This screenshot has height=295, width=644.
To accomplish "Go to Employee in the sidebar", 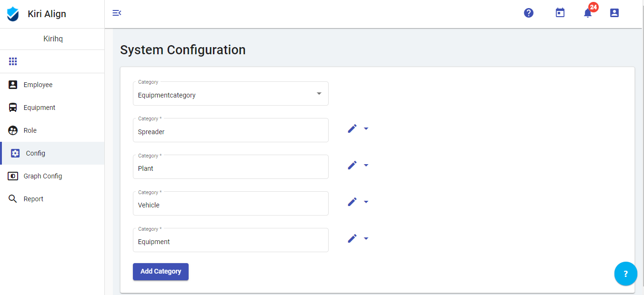I will [38, 85].
